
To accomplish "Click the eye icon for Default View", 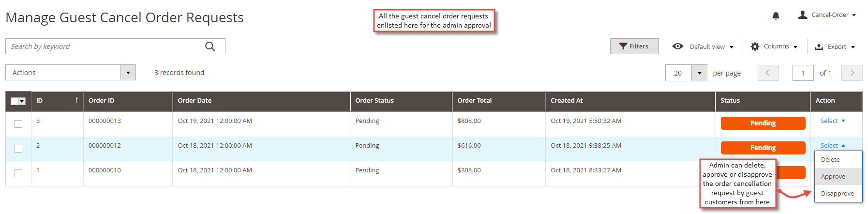I will [x=678, y=46].
